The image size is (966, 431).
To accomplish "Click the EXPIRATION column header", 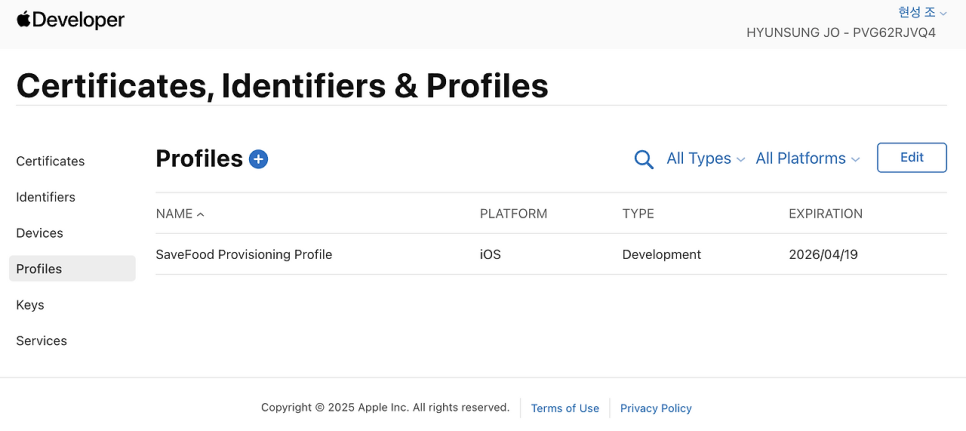I will [825, 214].
